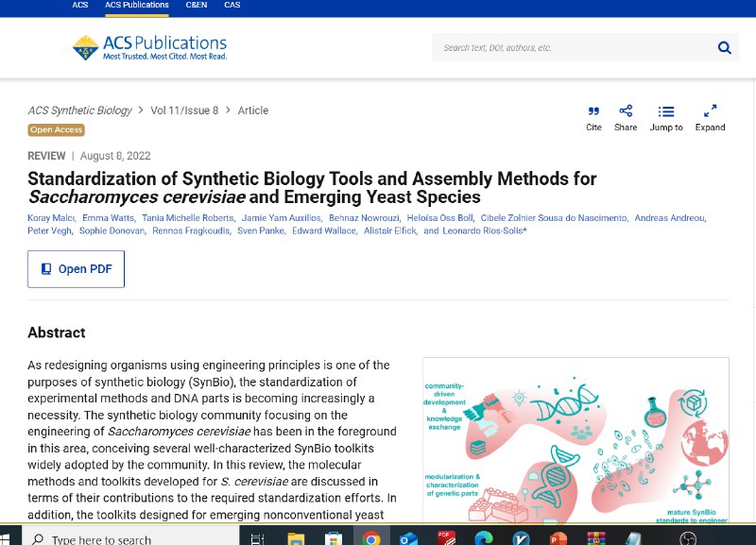The width and height of the screenshot is (756, 545).
Task: Click the search magnifier icon
Action: [724, 48]
